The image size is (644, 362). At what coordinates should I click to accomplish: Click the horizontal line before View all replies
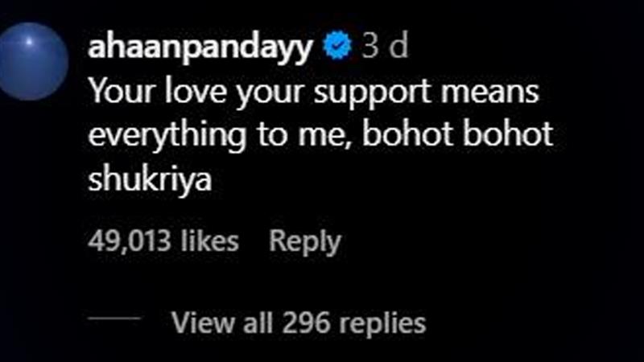click(114, 319)
